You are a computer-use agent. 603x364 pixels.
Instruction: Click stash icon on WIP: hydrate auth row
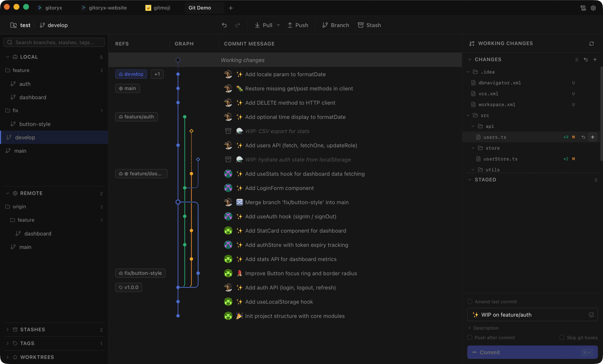point(228,159)
